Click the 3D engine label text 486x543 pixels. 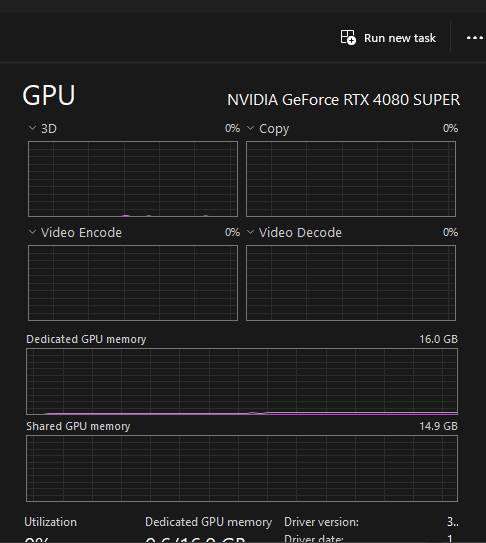tap(49, 129)
